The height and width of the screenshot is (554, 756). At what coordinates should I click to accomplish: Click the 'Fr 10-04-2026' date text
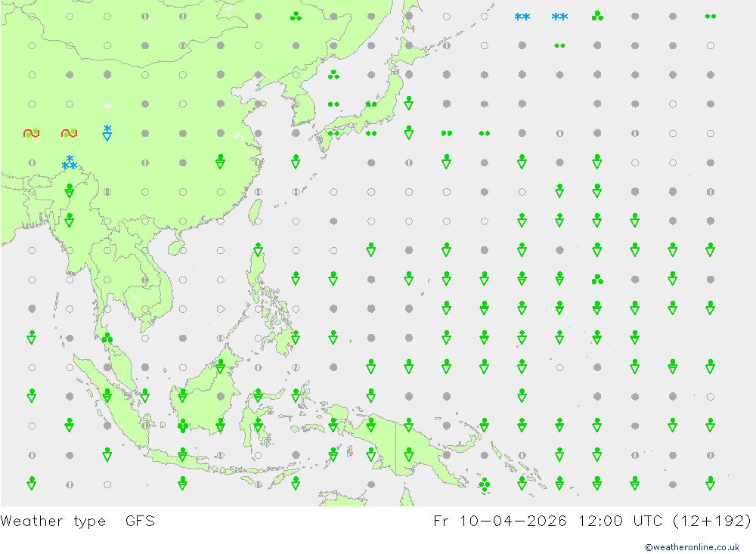tap(500, 522)
